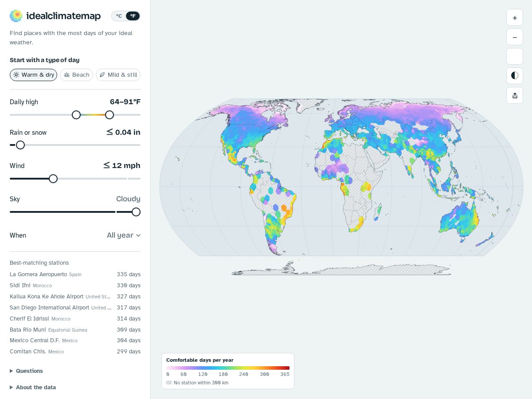This screenshot has width=532, height=399.
Task: Click the '≤ 12 mph' wind value
Action: coord(122,165)
